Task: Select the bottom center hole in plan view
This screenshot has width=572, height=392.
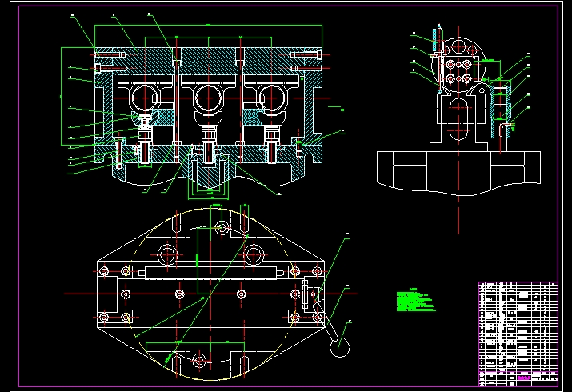Action: (x=199, y=361)
